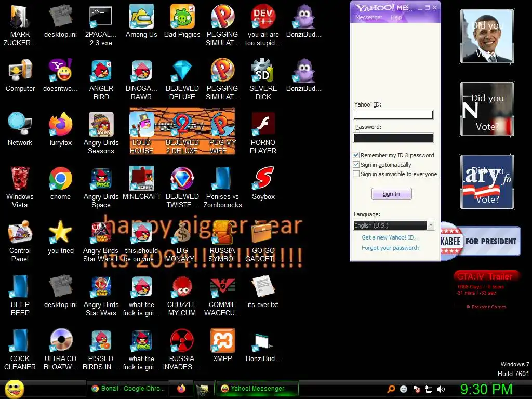This screenshot has height=399, width=532.
Task: Open the Among Us desktop shortcut
Action: [x=141, y=21]
